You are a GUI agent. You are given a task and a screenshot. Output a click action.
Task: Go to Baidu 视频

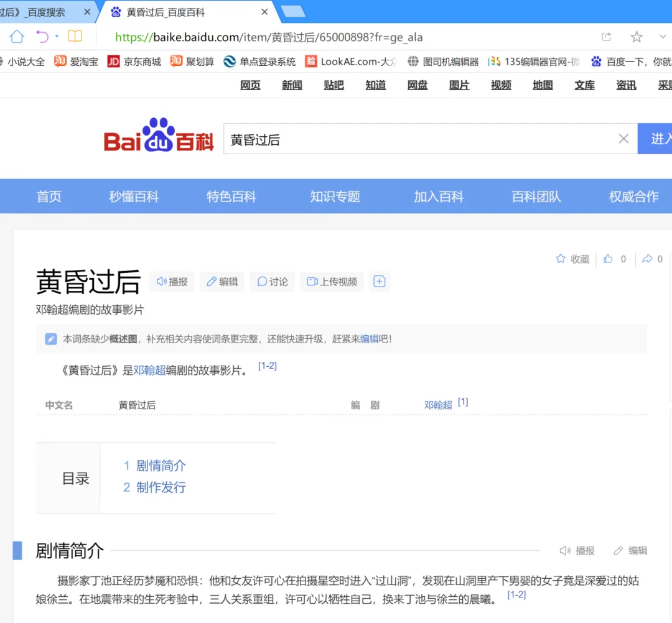[501, 85]
